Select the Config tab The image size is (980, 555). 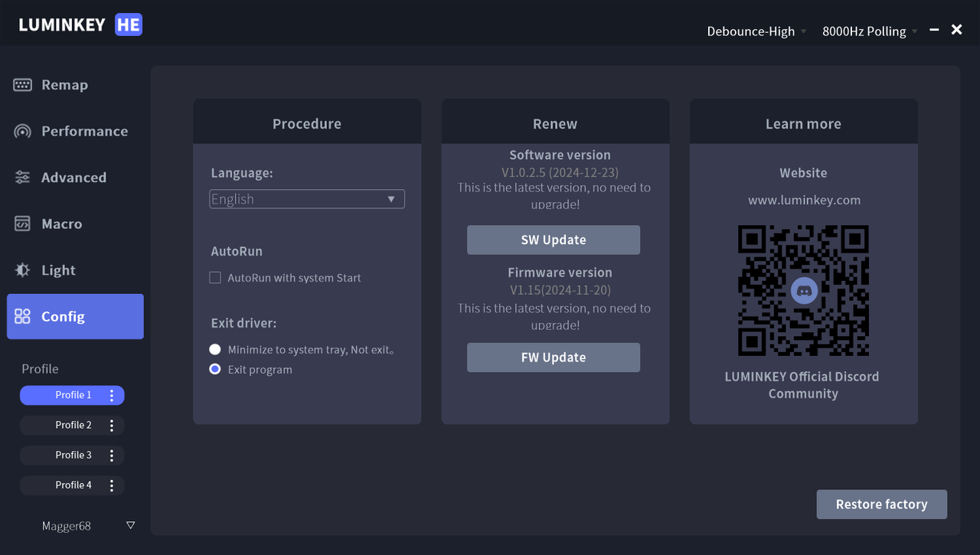[x=75, y=316]
